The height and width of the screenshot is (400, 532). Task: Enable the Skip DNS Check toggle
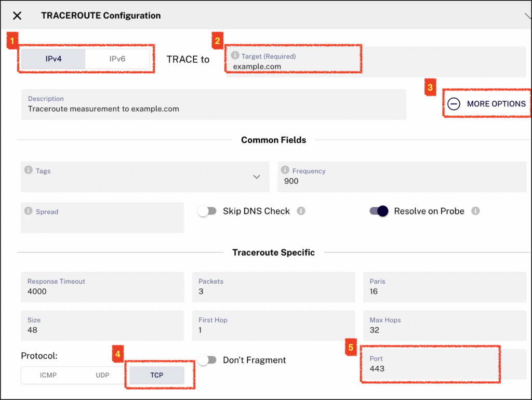pos(207,211)
